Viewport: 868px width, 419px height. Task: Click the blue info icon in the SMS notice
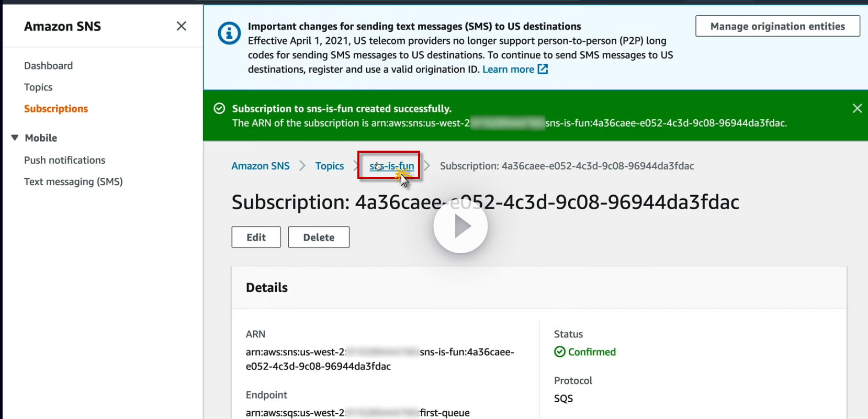pyautogui.click(x=229, y=33)
